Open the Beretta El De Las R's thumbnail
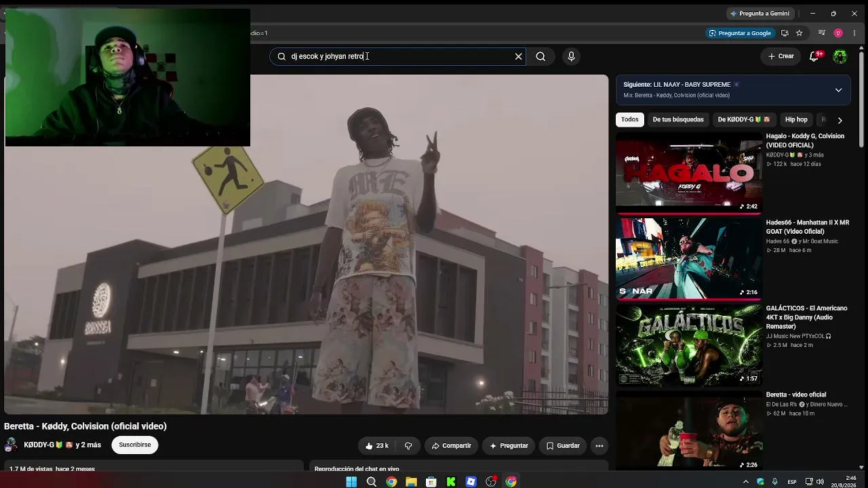This screenshot has height=488, width=868. click(x=689, y=431)
